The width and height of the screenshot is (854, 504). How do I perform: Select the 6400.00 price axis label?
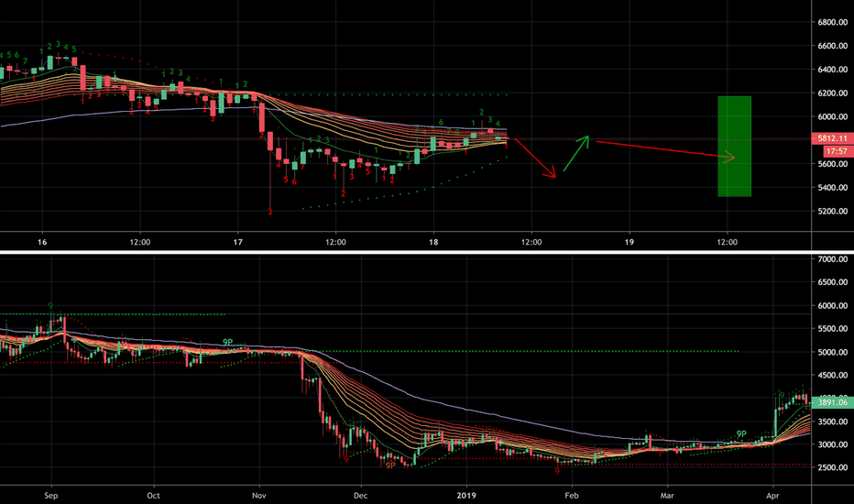point(832,70)
